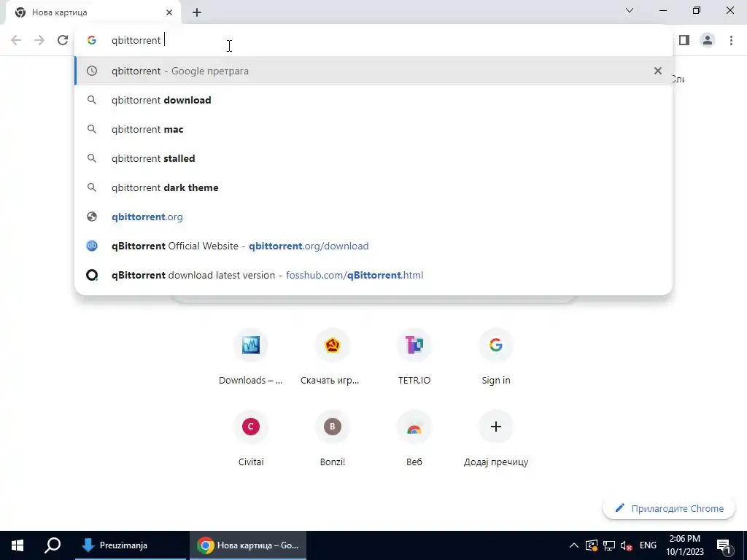Open the Скачать игр... shortcut tile

pos(332,356)
